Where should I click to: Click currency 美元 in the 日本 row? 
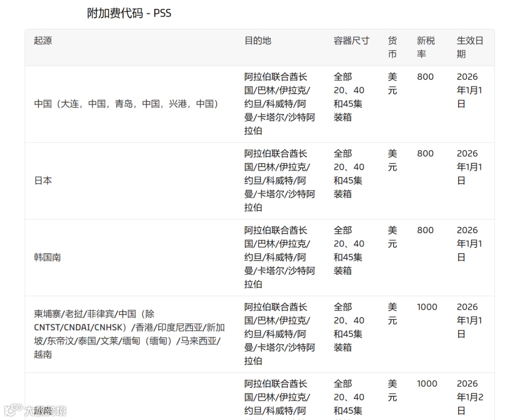[392, 160]
